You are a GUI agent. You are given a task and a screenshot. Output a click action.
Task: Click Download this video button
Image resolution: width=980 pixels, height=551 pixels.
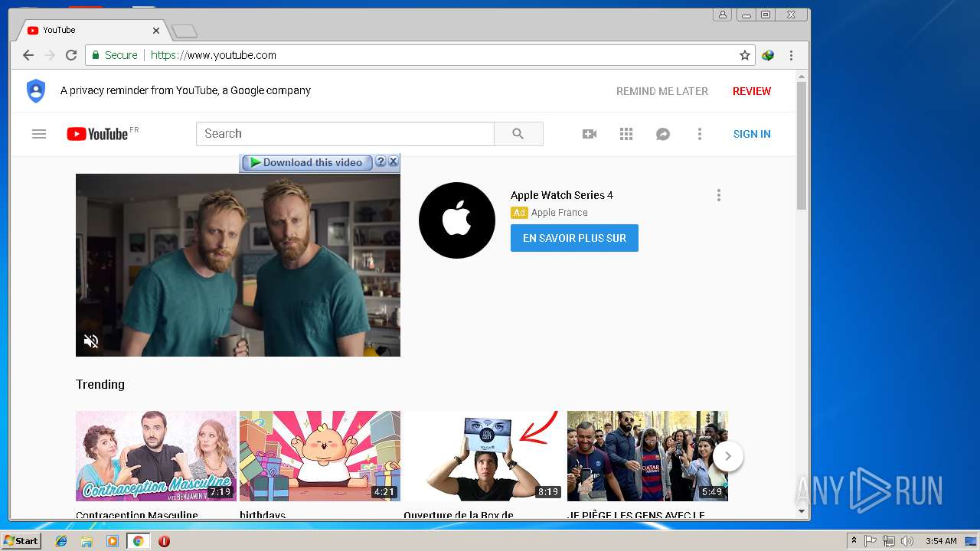(306, 162)
